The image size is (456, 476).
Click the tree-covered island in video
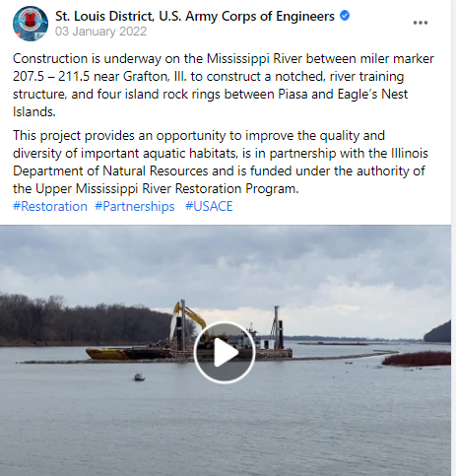tap(82, 320)
